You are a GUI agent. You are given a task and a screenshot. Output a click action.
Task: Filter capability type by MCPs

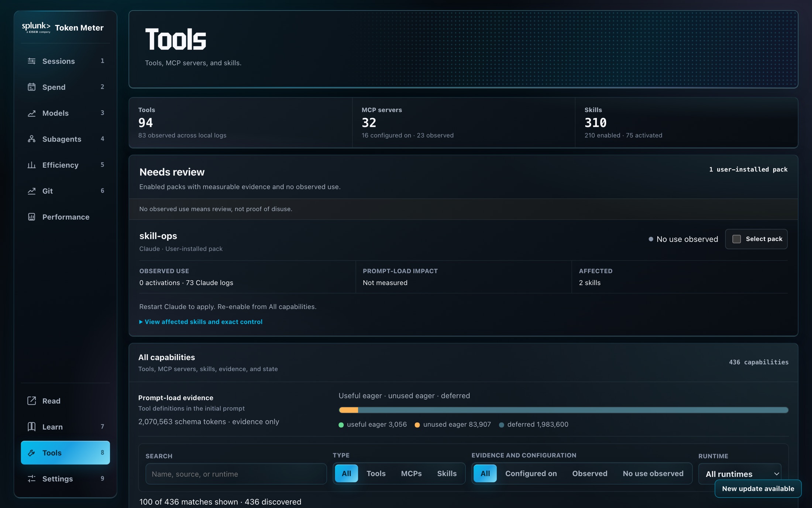[x=411, y=473]
